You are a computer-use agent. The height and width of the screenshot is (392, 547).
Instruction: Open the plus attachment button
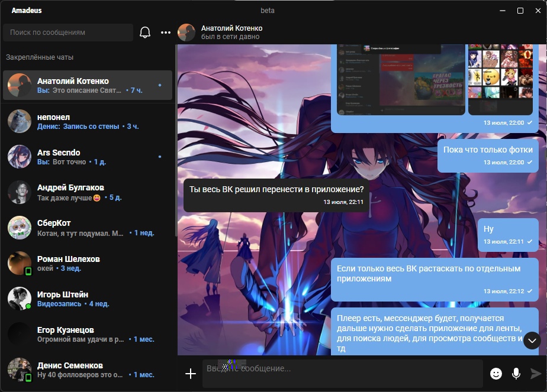tap(191, 374)
